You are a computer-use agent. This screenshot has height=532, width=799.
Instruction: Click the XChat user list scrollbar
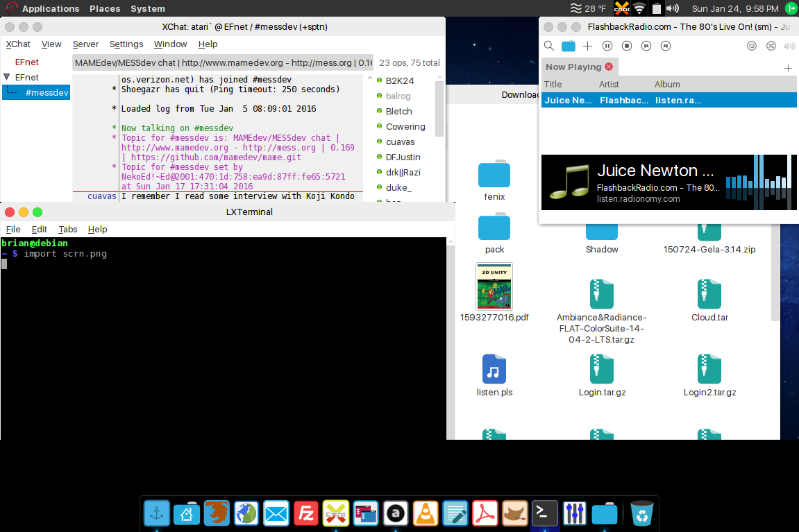pos(439,110)
